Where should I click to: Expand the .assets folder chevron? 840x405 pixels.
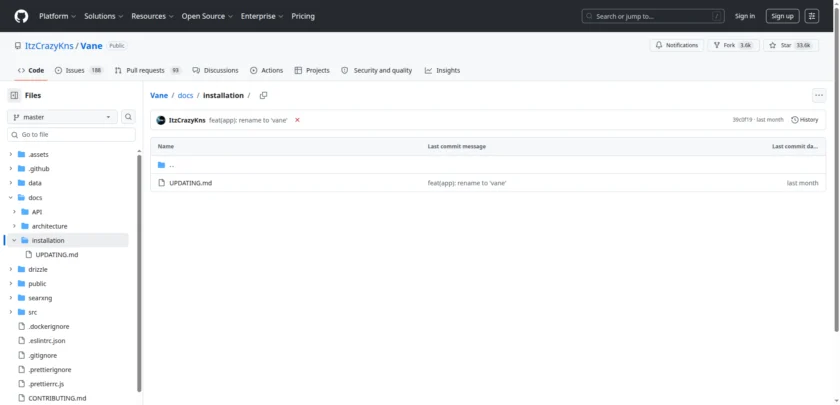11,154
